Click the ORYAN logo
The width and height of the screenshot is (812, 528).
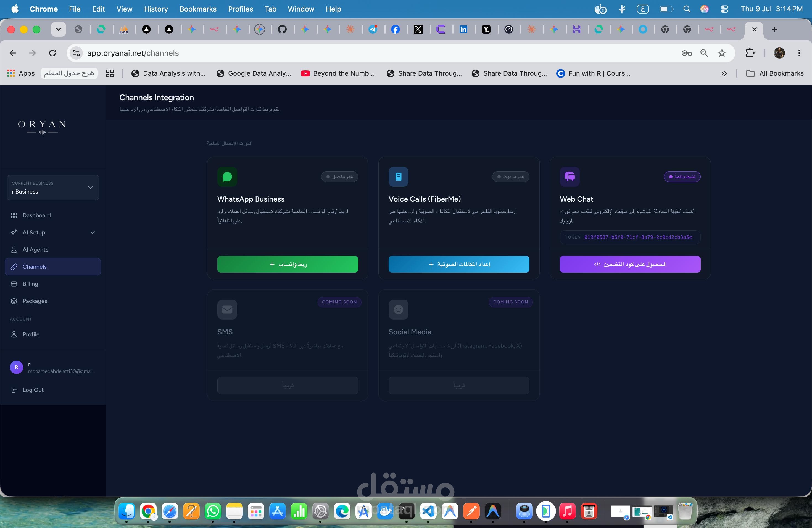click(x=42, y=127)
